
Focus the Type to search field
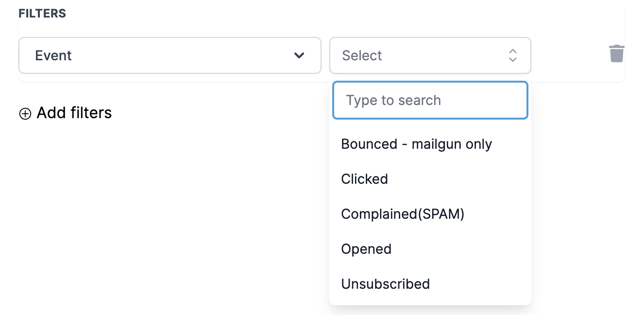[x=430, y=100]
